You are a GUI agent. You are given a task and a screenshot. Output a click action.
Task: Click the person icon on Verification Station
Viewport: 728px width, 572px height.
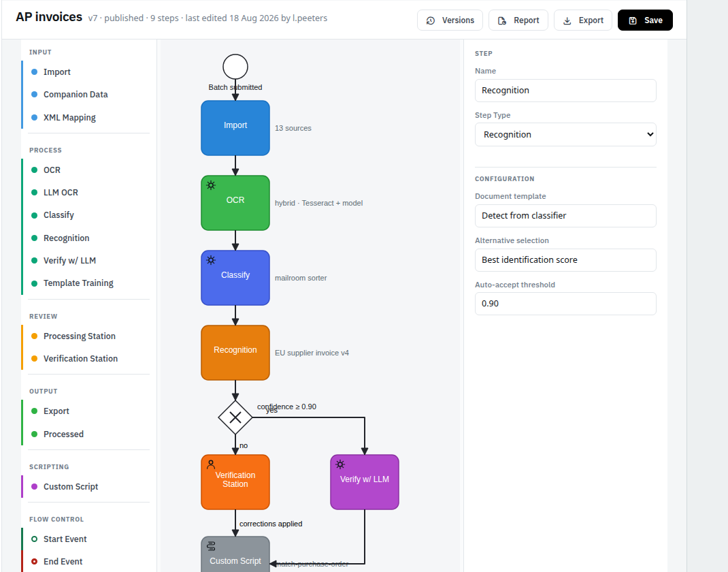coord(211,464)
